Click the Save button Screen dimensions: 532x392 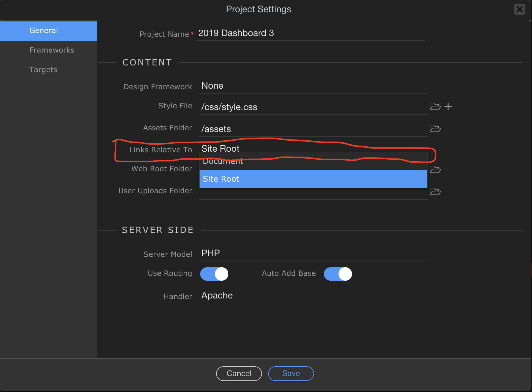tap(291, 373)
